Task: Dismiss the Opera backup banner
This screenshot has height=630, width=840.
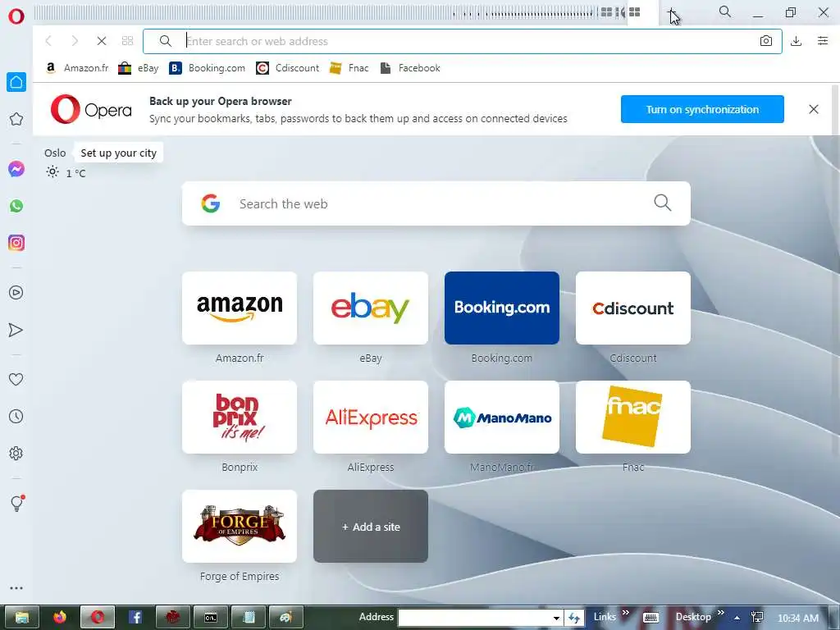Action: [x=813, y=109]
